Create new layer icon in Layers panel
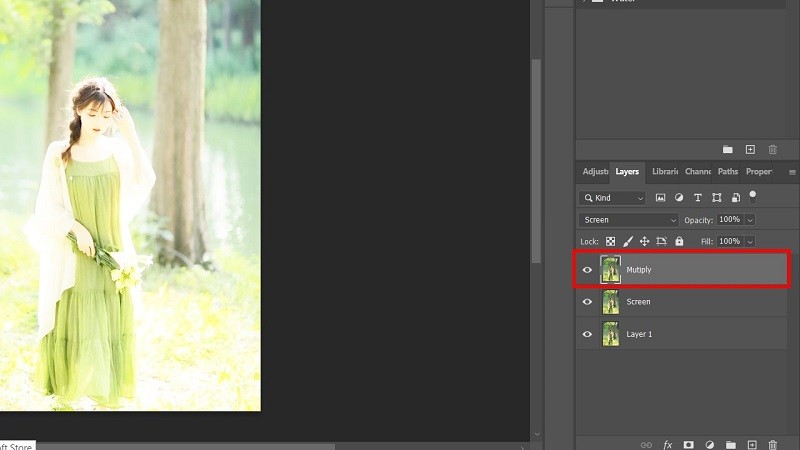The width and height of the screenshot is (800, 450). tap(752, 445)
